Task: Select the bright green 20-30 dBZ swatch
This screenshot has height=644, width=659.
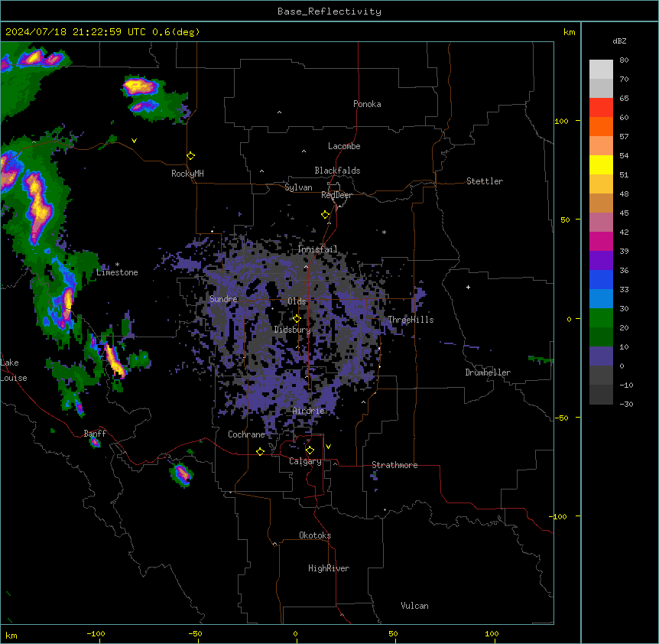Action: click(x=601, y=318)
